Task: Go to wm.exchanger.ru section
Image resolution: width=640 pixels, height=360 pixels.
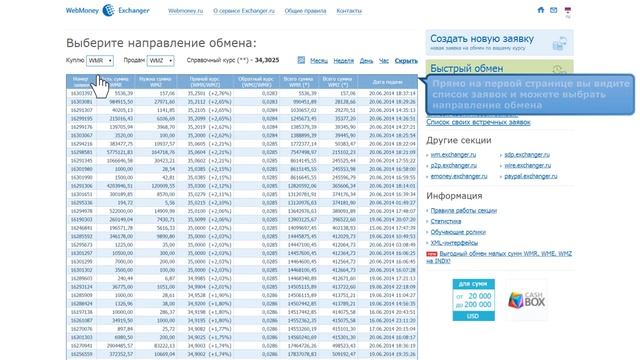Action: (453, 155)
